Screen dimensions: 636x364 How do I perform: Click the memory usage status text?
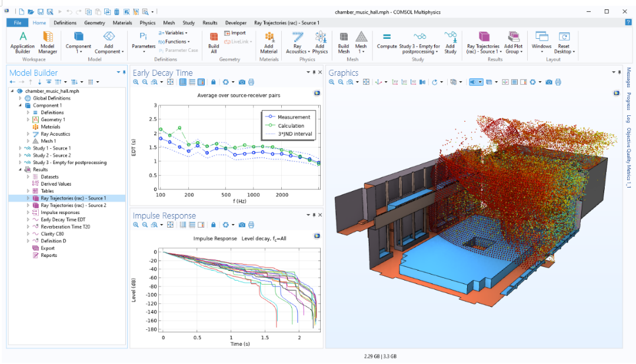click(380, 356)
